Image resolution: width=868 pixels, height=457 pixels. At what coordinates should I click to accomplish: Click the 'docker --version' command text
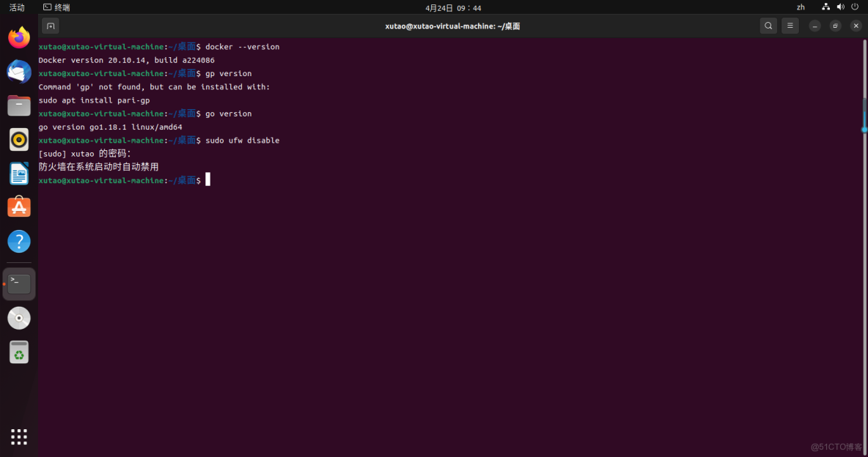tap(243, 47)
